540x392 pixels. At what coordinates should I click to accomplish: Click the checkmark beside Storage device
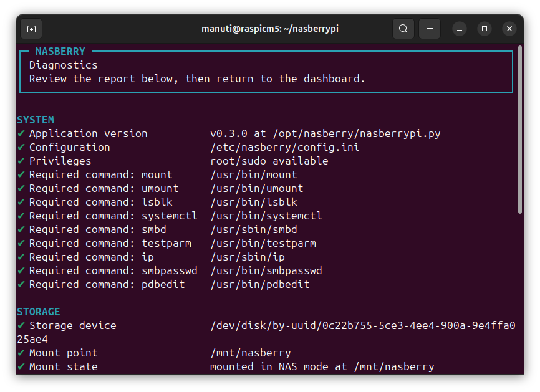click(x=21, y=325)
